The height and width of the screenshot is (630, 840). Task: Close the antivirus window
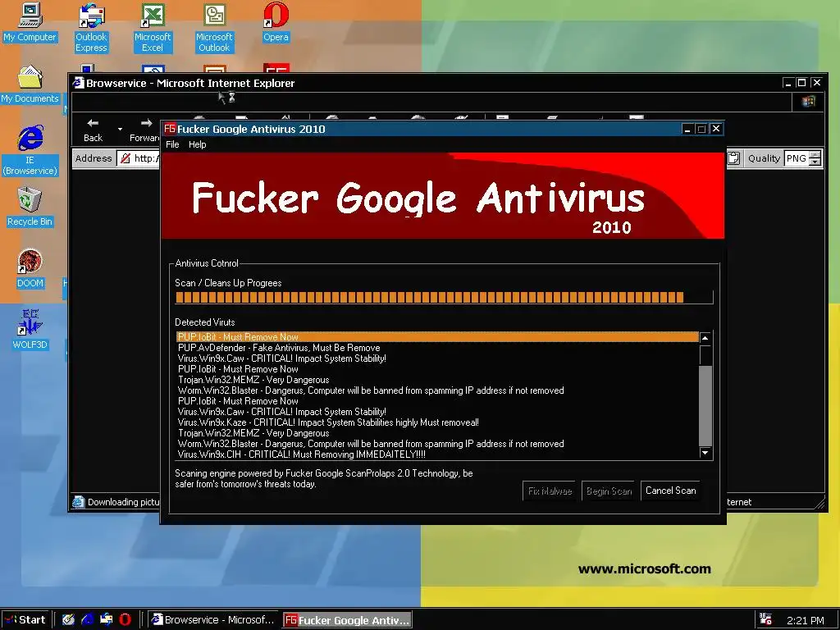[x=715, y=129]
